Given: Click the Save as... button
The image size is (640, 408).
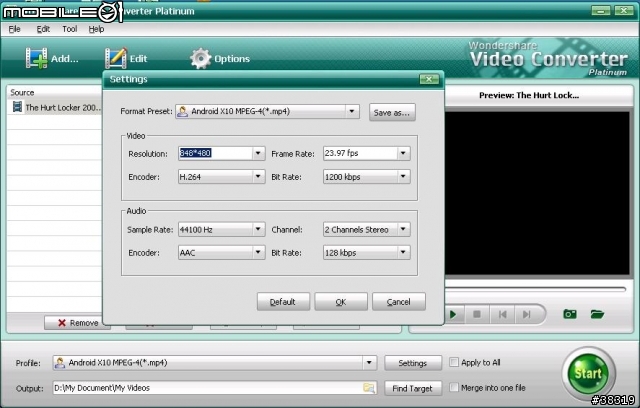Looking at the screenshot, I should point(392,112).
